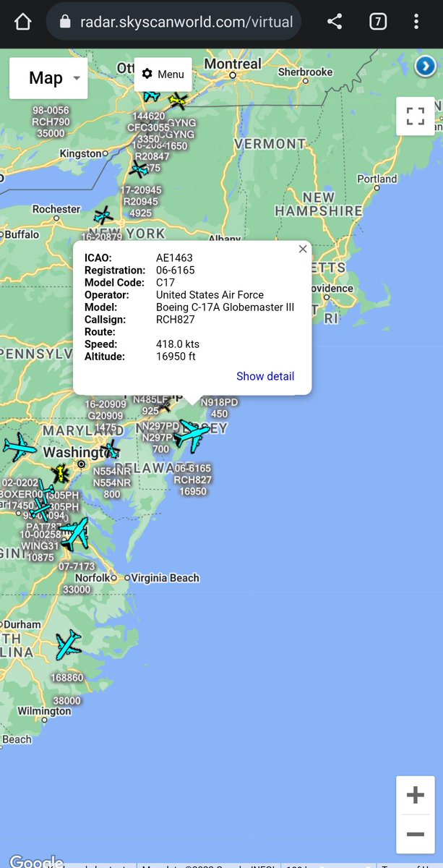Expand the blue side panel arrow
This screenshot has height=868, width=443.
click(x=425, y=67)
